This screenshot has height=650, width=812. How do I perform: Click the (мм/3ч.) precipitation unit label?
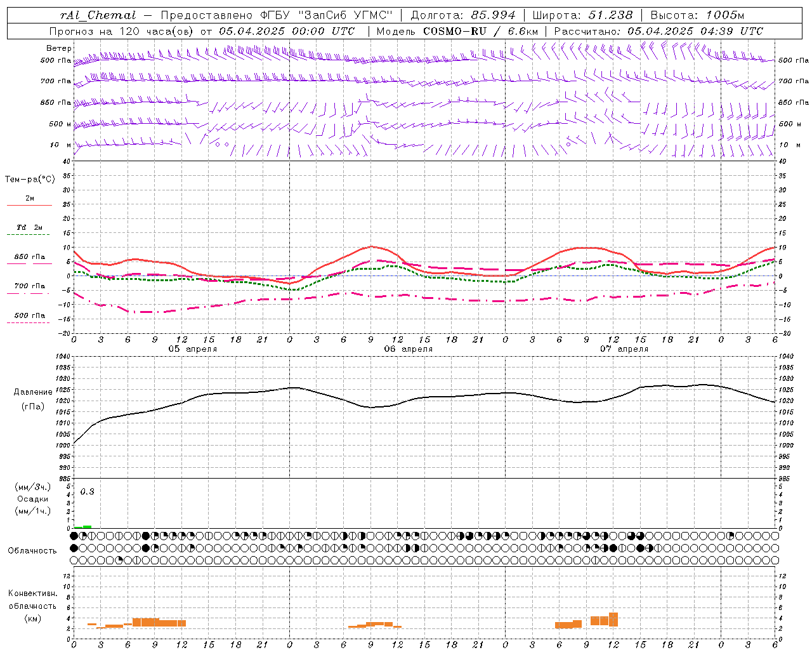coord(32,487)
